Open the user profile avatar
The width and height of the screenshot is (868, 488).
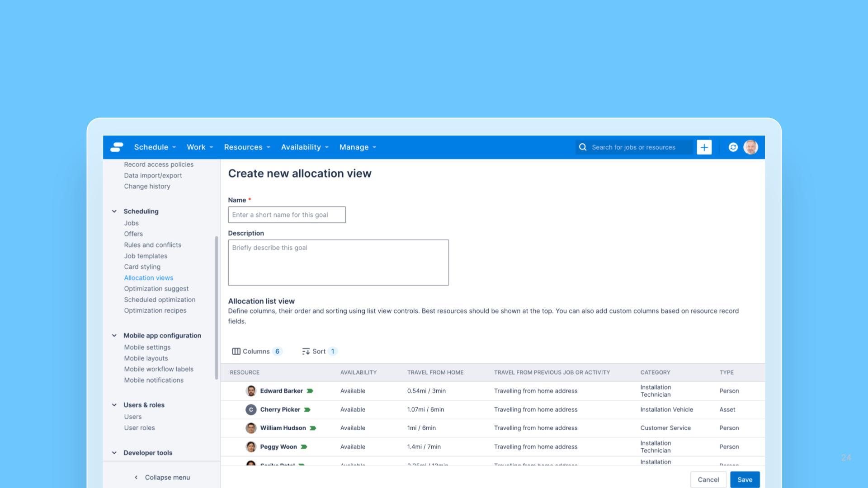pos(750,147)
